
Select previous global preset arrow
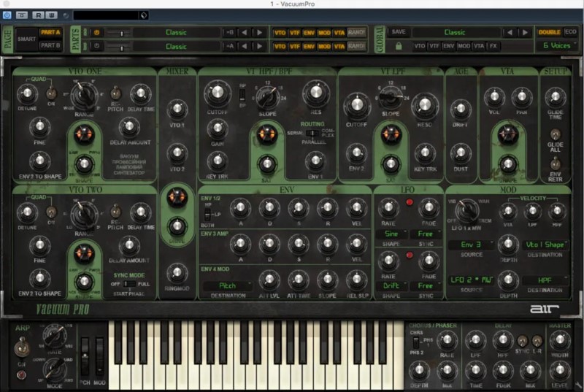(x=510, y=32)
